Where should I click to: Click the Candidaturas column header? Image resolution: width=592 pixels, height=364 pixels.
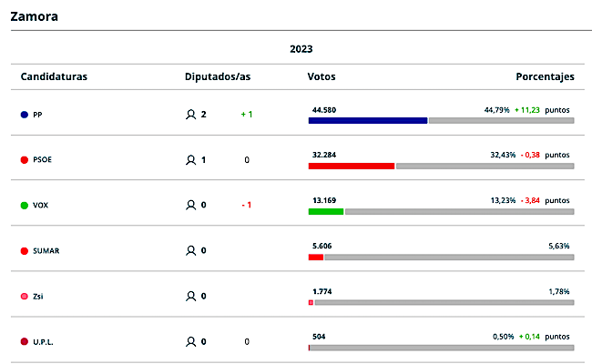54,76
